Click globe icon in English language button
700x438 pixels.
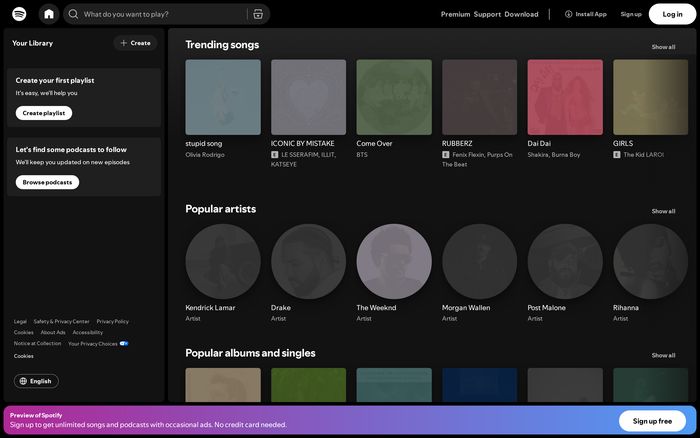(x=23, y=381)
